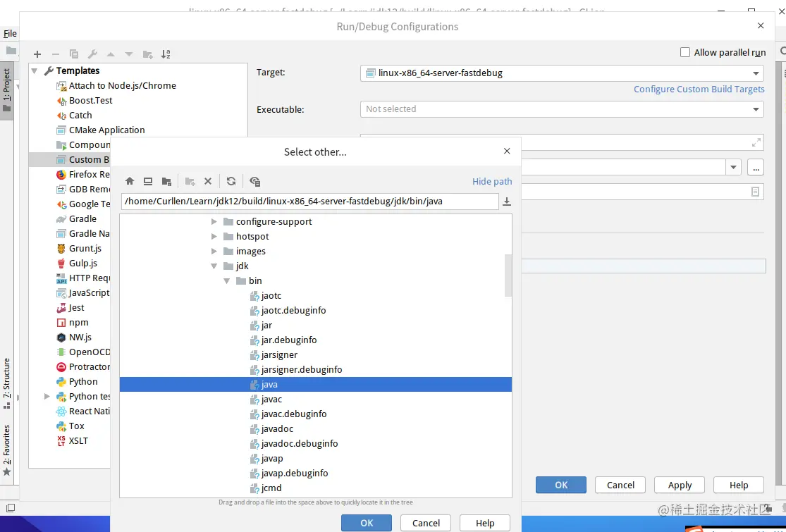Image resolution: width=786 pixels, height=532 pixels.
Task: Jump to desktop directory in file chooser
Action: point(148,181)
